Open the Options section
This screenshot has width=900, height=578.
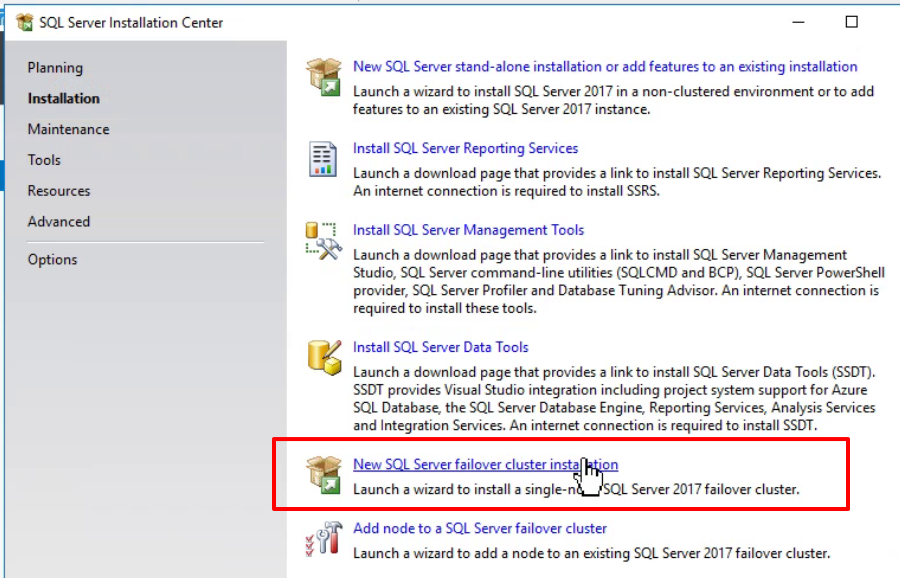click(52, 259)
